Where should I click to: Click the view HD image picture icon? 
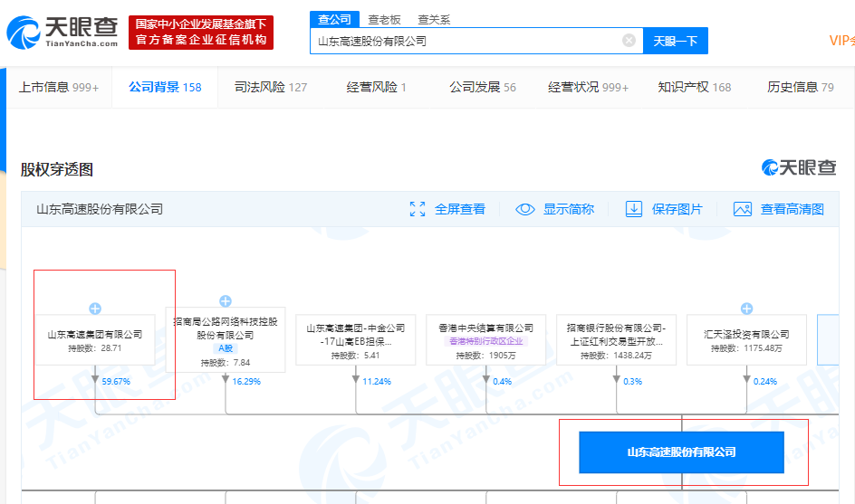743,209
